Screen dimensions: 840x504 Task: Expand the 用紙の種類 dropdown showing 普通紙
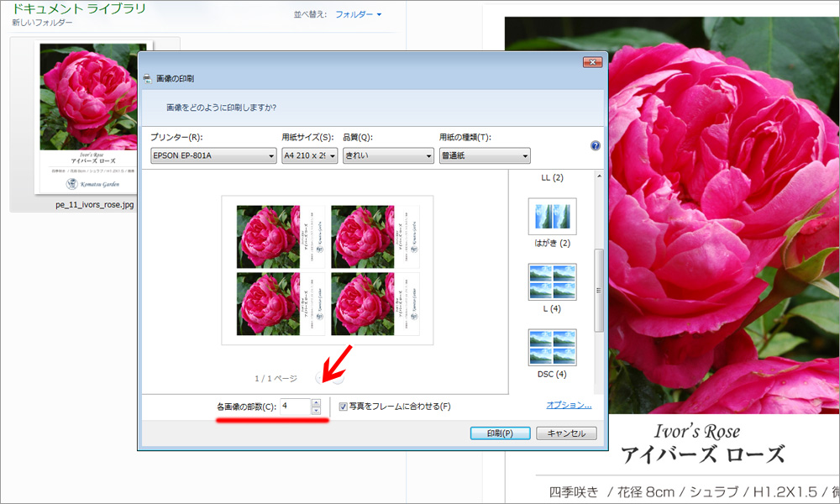tap(485, 155)
